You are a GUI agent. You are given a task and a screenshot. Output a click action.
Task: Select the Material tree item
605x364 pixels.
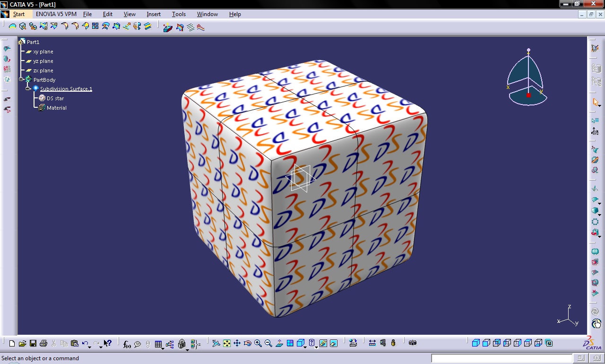pos(57,108)
